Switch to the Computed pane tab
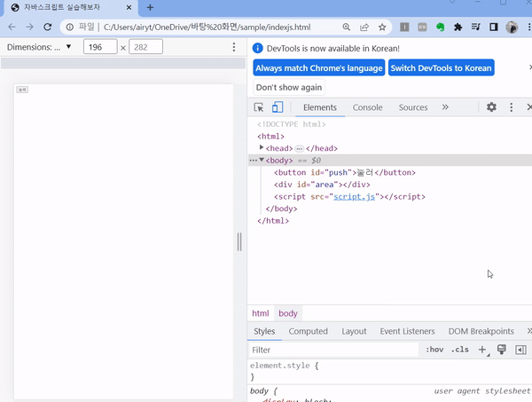The height and width of the screenshot is (402, 532). point(308,331)
